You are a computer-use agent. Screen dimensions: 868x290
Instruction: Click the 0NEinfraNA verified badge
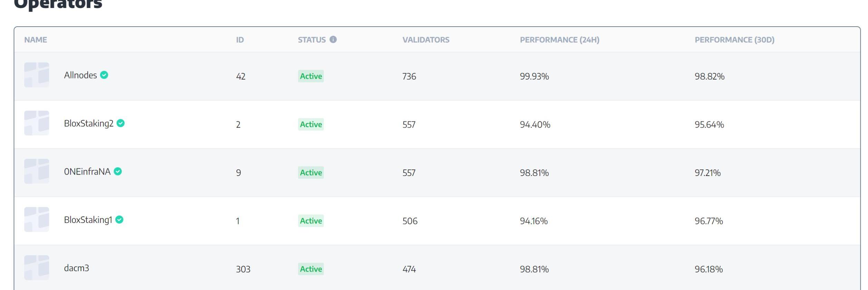point(118,171)
